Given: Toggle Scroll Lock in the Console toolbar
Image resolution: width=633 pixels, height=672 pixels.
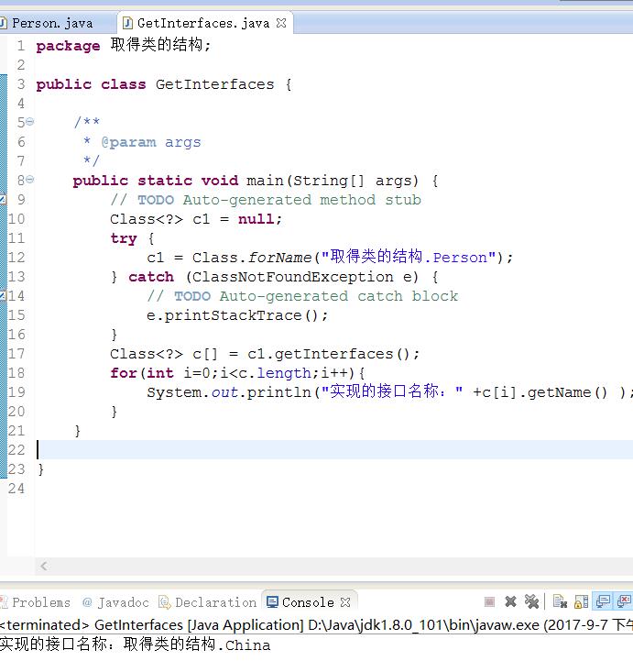Looking at the screenshot, I should (581, 601).
